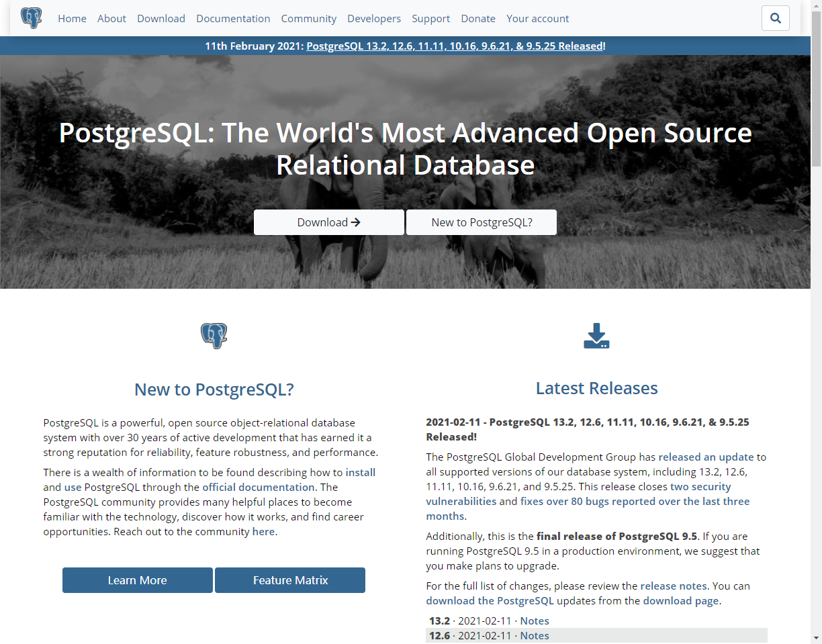Open the Documentation menu item
The width and height of the screenshot is (822, 644).
(x=233, y=18)
